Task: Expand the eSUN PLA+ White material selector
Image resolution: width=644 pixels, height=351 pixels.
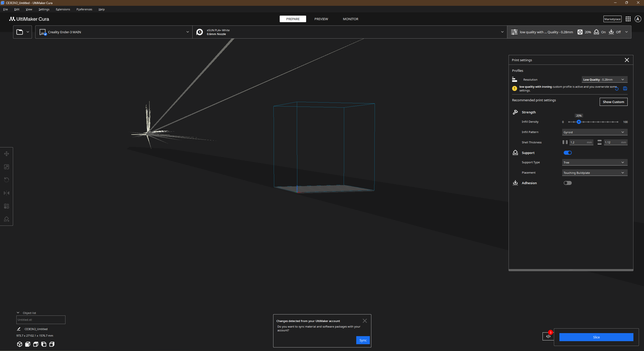Action: 350,32
